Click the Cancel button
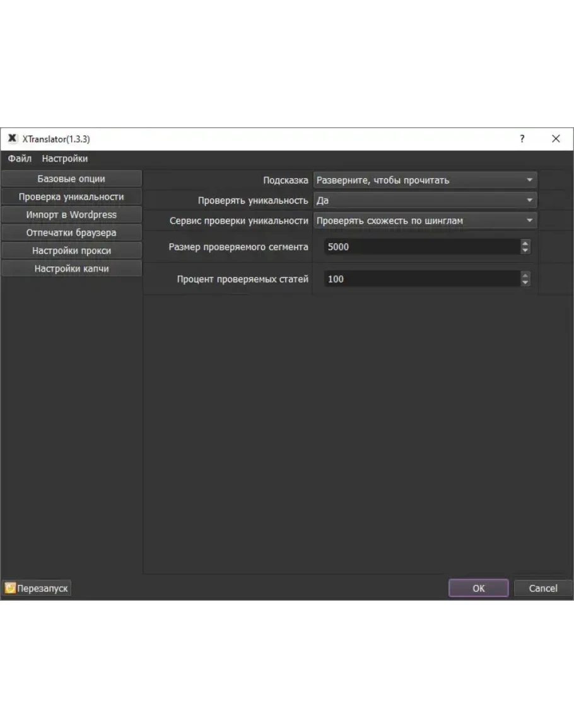The height and width of the screenshot is (728, 574). point(543,588)
